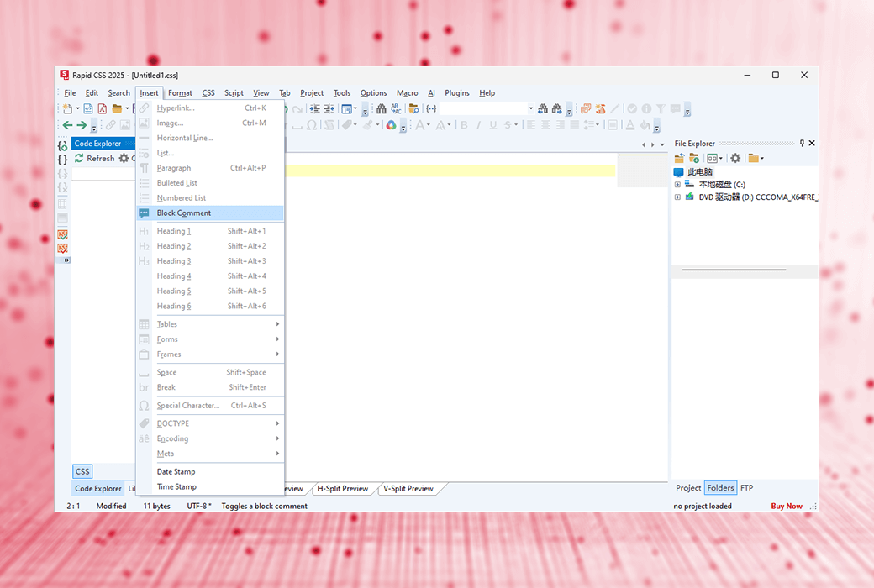
Task: Click the new folder icon in File Explorer
Action: pos(694,158)
